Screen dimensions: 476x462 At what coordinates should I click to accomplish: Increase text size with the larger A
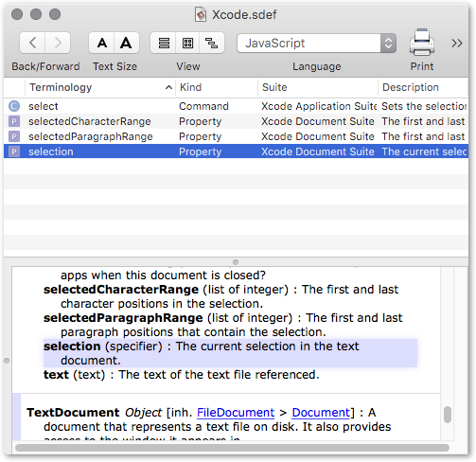point(126,43)
